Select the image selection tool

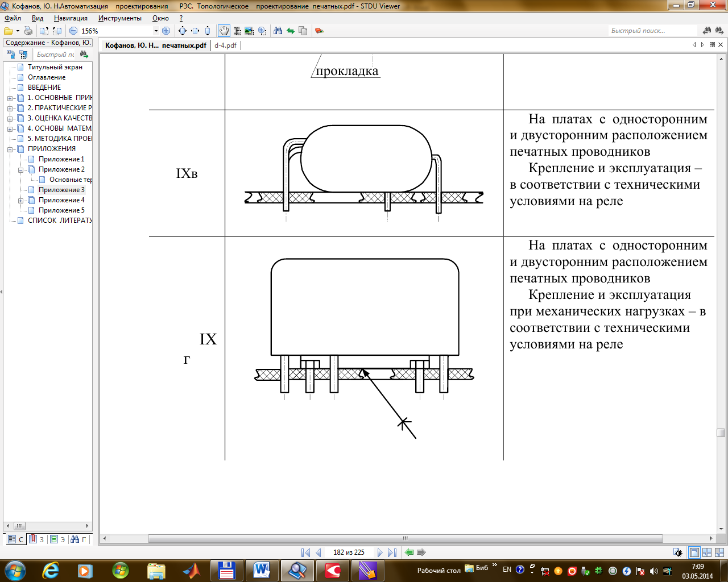(249, 31)
